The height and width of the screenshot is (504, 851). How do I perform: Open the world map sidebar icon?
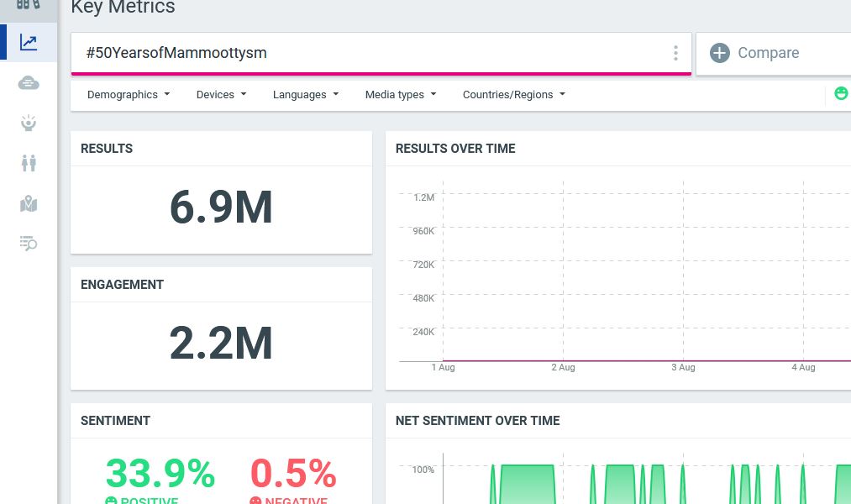[x=29, y=203]
